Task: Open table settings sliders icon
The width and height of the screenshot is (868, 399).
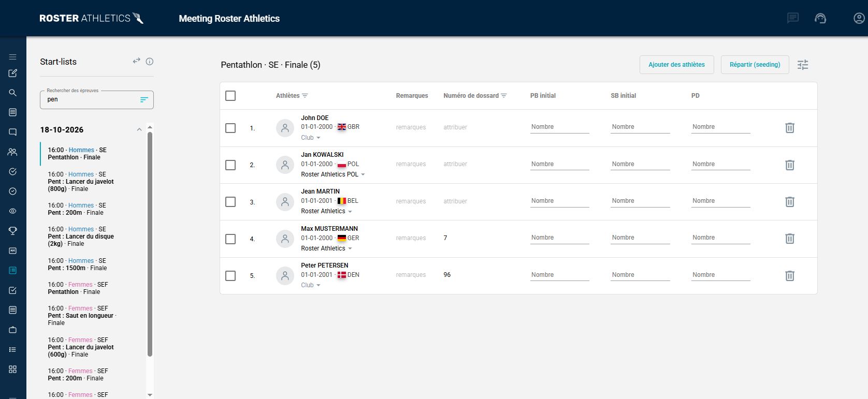Action: coord(803,65)
